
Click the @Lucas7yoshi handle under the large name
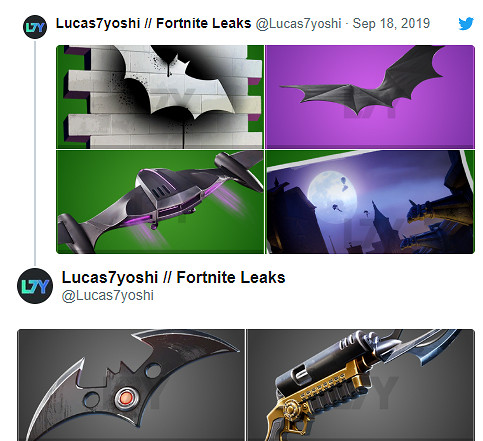pyautogui.click(x=108, y=296)
